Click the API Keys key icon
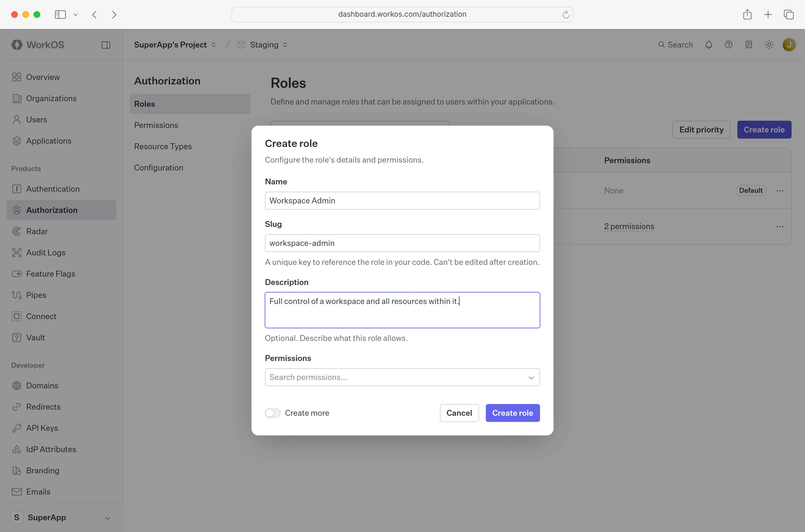Viewport: 805px width, 532px height. coord(16,428)
